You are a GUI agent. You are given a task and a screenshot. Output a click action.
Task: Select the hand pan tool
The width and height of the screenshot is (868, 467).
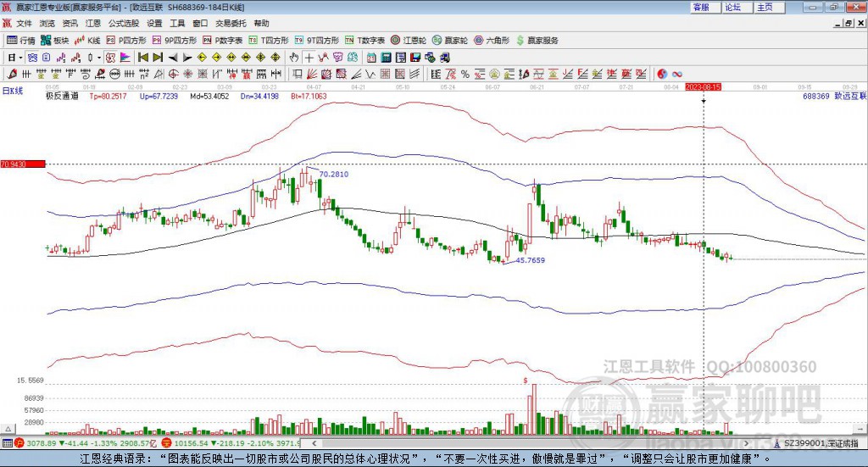[294, 58]
